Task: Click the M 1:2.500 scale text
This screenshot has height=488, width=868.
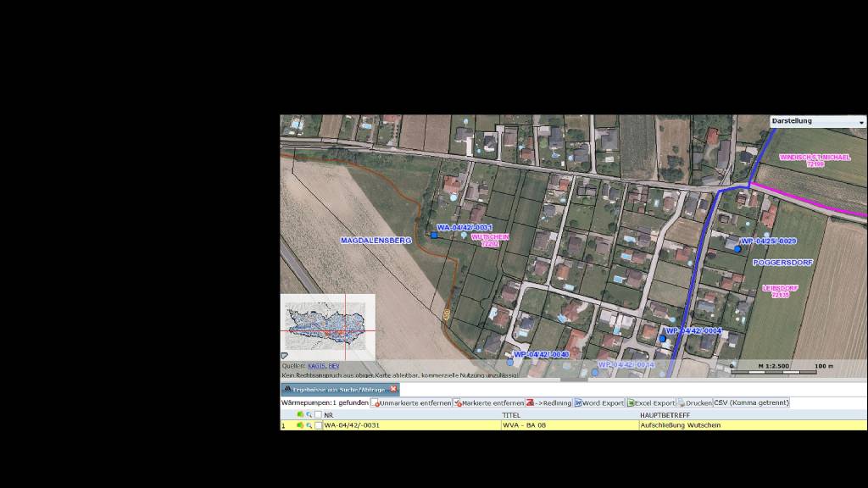Action: (x=774, y=366)
